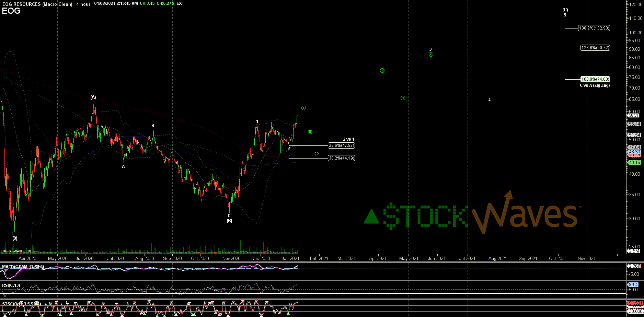
Task: Click the 'Nov-2021' date axis label
Action: tap(586, 258)
